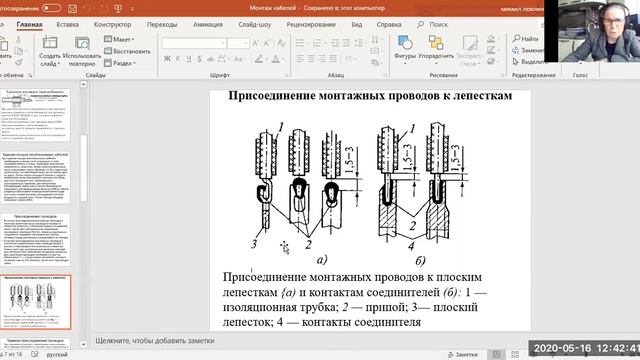This screenshot has height=360, width=640.
Task: Click the Cut scissors icon
Action: tap(18, 40)
